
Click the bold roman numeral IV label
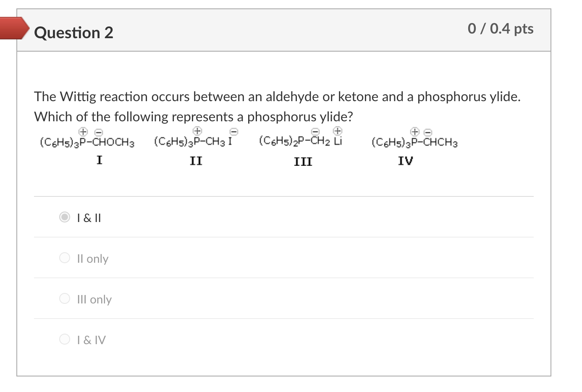[406, 161]
